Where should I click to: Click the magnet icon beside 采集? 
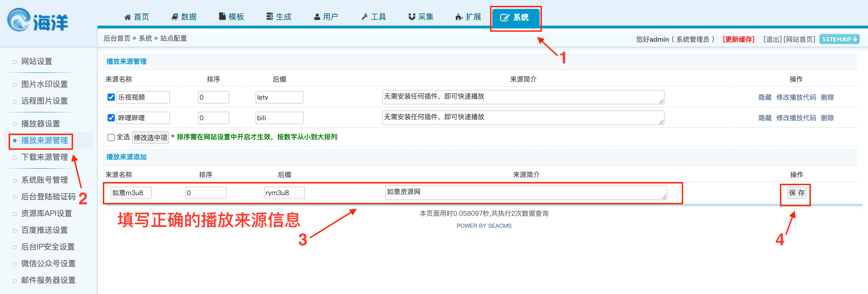(x=411, y=17)
